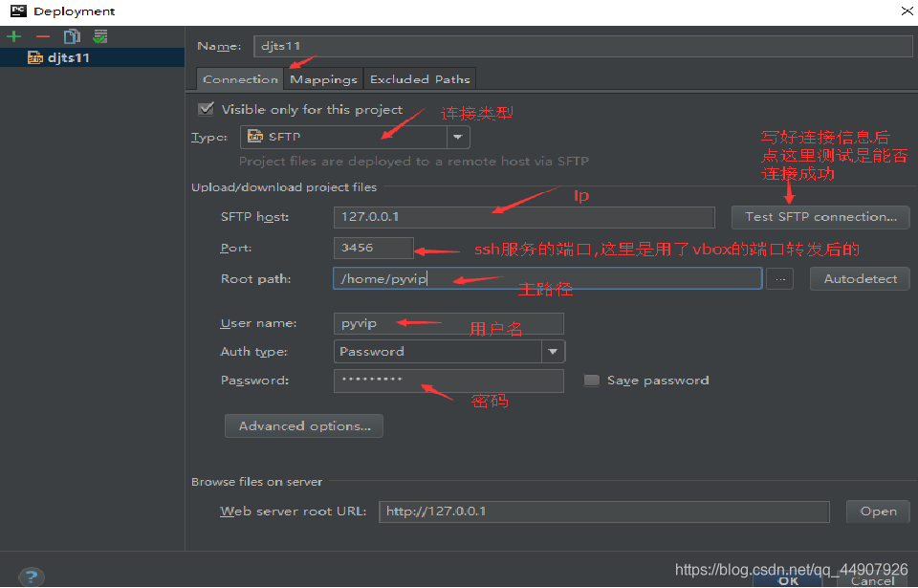Click the Web server root URL field
The image size is (918, 588).
[603, 512]
